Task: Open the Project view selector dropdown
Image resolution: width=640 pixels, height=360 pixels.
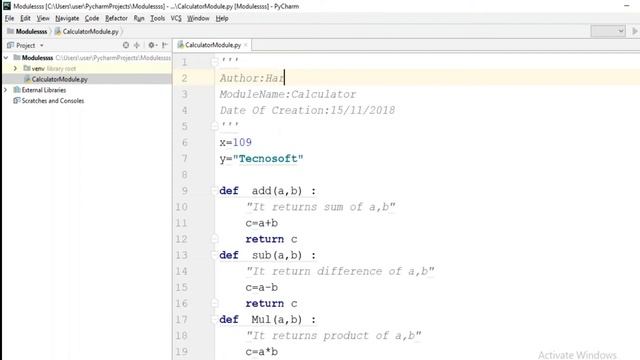Action: [x=42, y=46]
